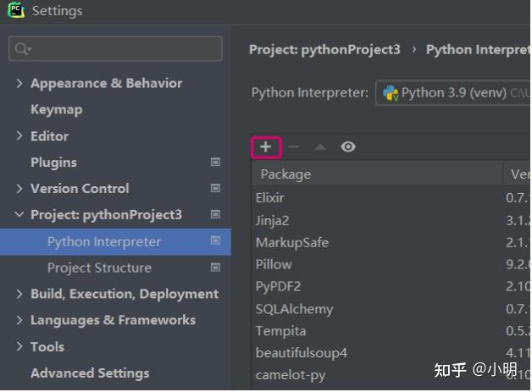Toggle the show early releases eye icon
532x392 pixels.
[x=347, y=147]
